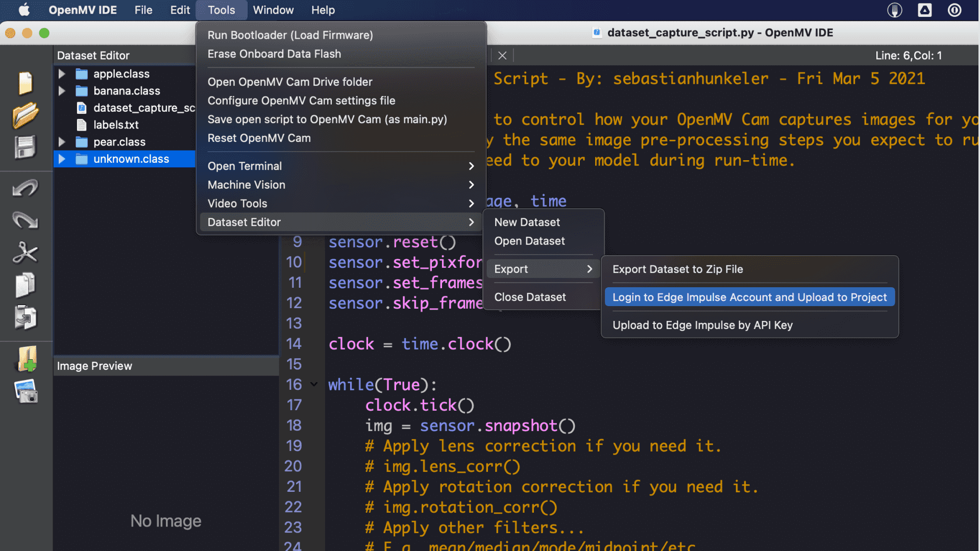Choose Export Dataset to Zip File
The height and width of the screenshot is (551, 980).
[x=677, y=269]
